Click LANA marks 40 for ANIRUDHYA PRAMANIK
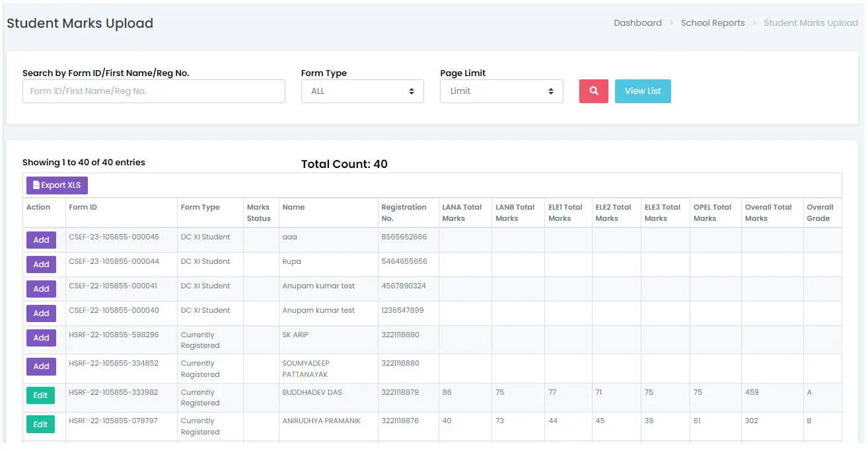The image size is (868, 451). click(447, 421)
